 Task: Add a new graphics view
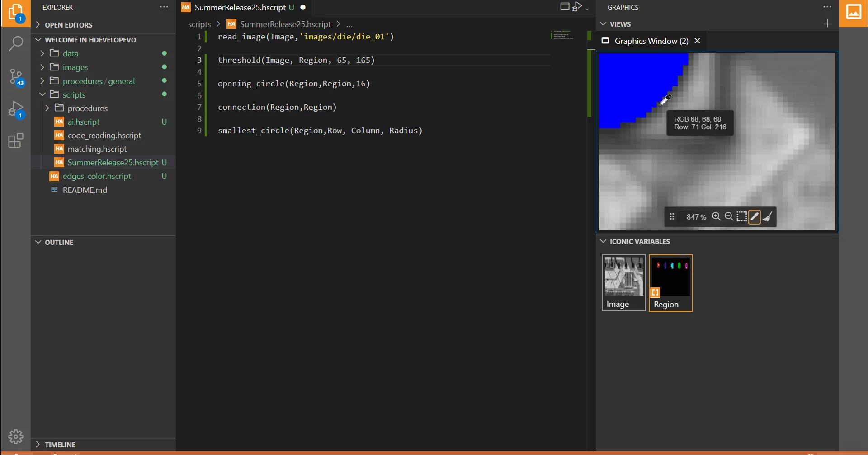pos(827,23)
